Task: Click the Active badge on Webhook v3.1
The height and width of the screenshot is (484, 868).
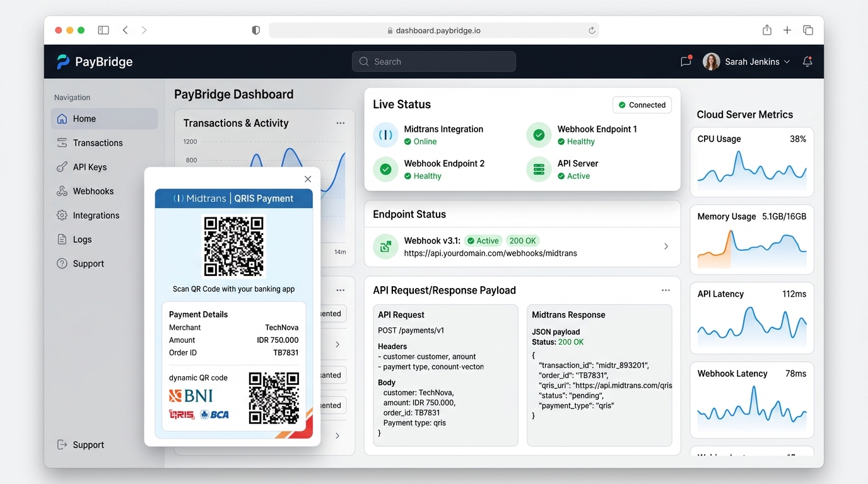Action: click(x=483, y=241)
